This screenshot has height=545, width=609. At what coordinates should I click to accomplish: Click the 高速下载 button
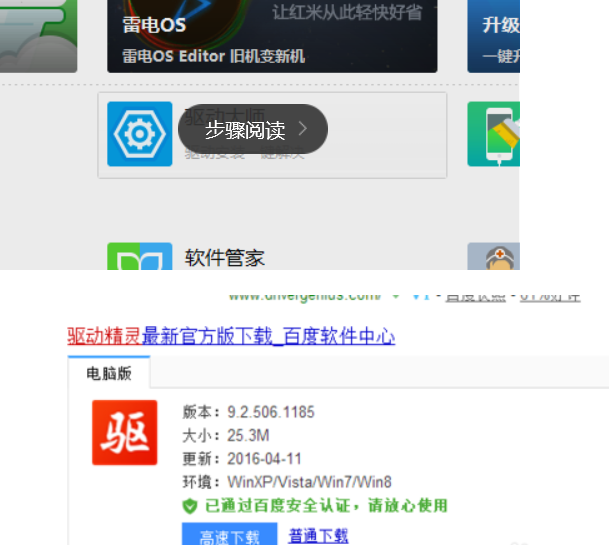(230, 535)
